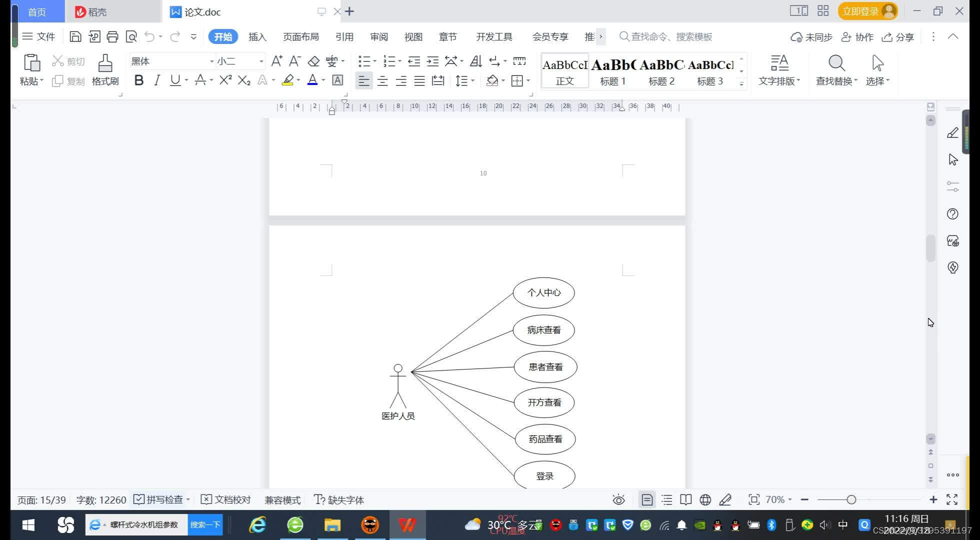Open Print Preview icon
Viewport: 980px width, 540px height.
pos(131,36)
